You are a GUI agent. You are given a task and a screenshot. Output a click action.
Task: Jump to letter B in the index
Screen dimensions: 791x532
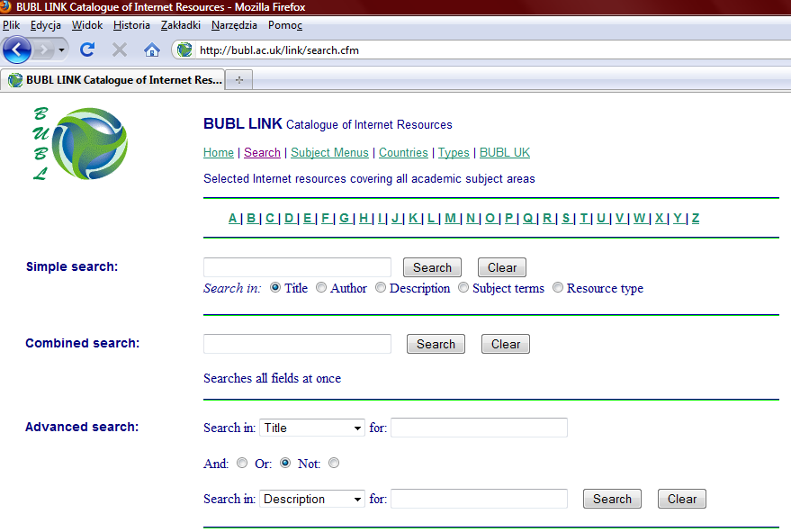(x=251, y=218)
